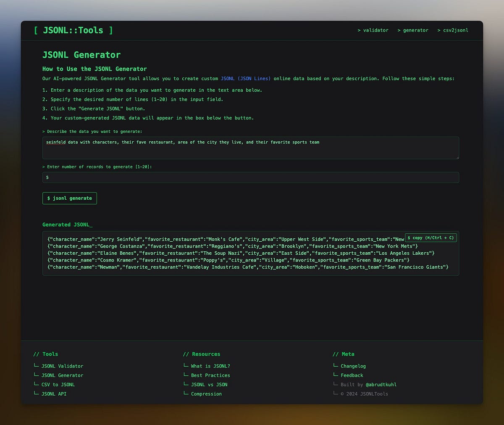Open the JSONL API footer link
504x425 pixels.
click(54, 393)
